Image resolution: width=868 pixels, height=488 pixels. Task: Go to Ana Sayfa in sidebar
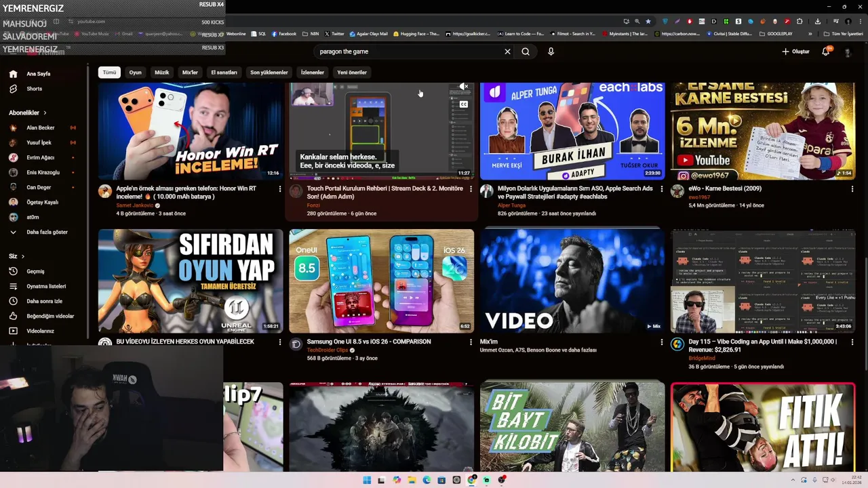coord(45,74)
